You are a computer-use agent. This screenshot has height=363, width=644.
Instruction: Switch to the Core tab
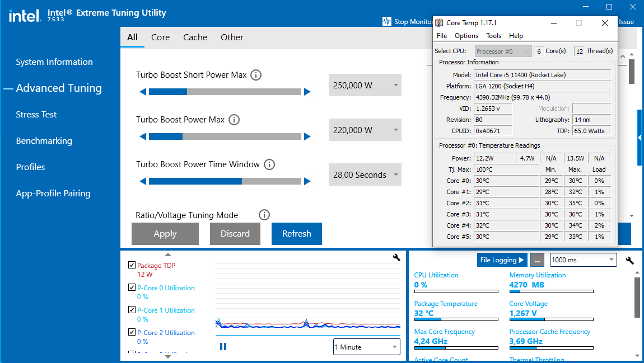pyautogui.click(x=160, y=37)
